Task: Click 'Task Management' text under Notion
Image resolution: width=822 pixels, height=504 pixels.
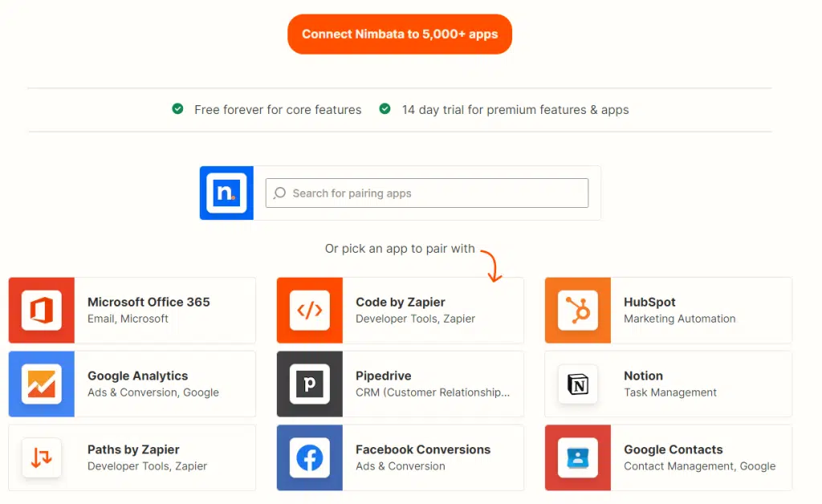Action: coord(670,392)
